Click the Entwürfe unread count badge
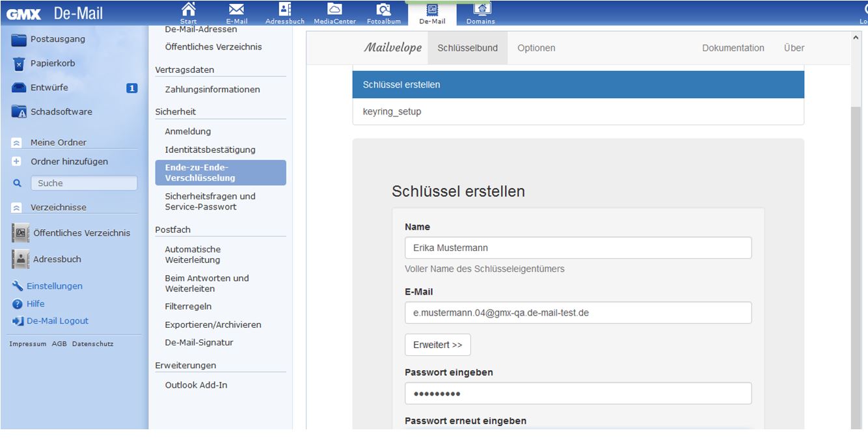 point(131,88)
